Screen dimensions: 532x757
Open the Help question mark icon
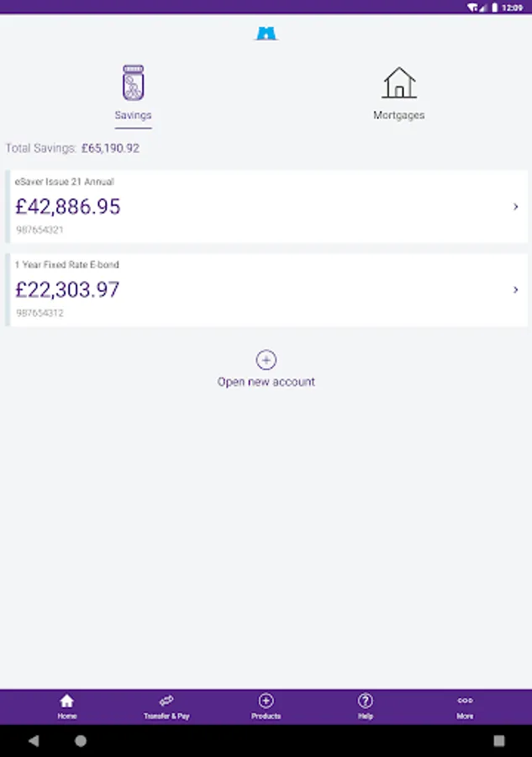click(365, 701)
